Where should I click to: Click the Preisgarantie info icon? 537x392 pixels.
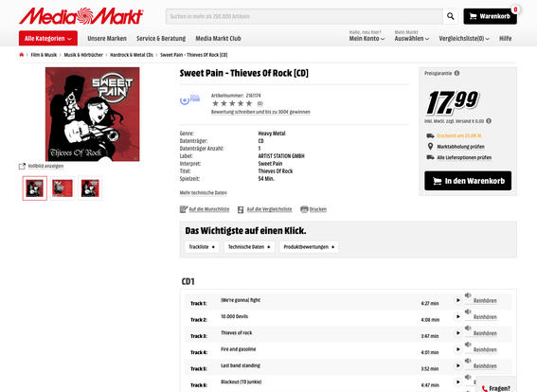456,73
